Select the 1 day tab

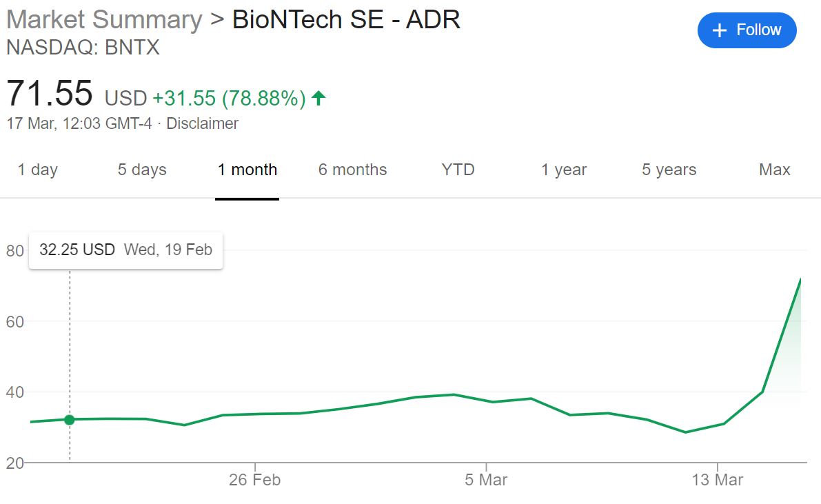coord(38,170)
